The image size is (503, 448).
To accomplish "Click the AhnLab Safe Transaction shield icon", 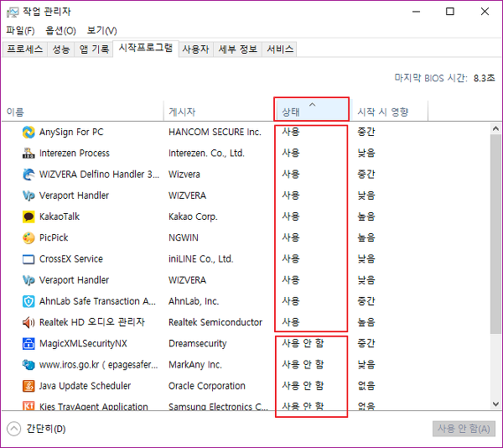I will (x=29, y=301).
